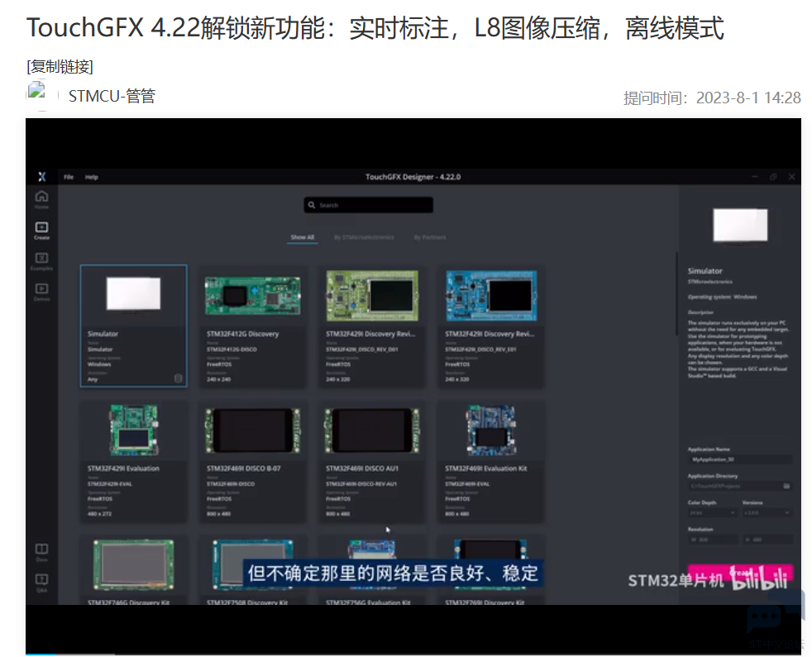812x657 pixels.
Task: Select the STM32F412G Discovery board image
Action: (x=253, y=296)
